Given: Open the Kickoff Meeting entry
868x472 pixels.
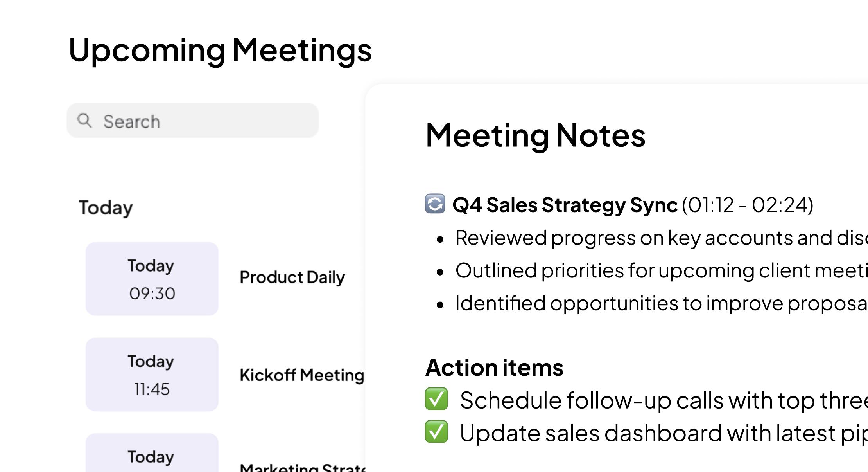Looking at the screenshot, I should tap(302, 375).
